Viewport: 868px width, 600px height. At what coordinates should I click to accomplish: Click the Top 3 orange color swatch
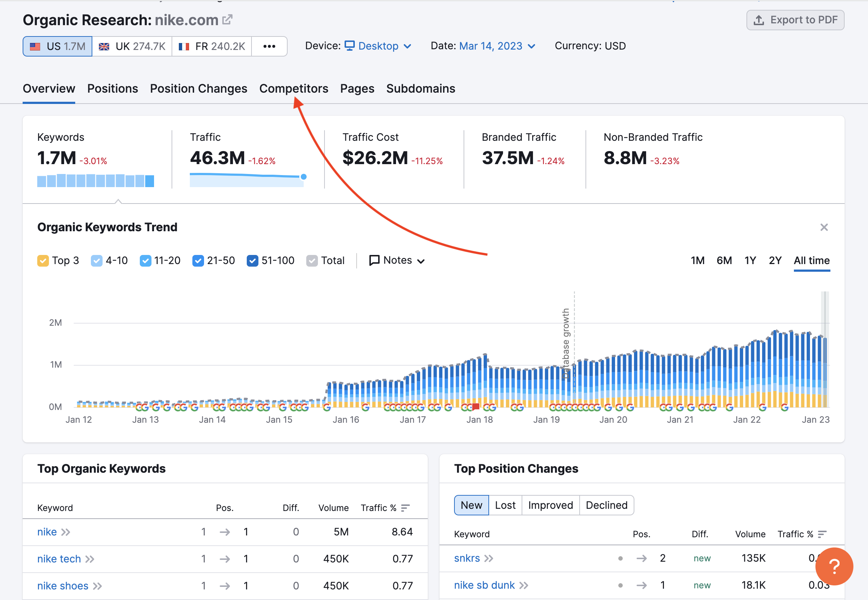(43, 261)
